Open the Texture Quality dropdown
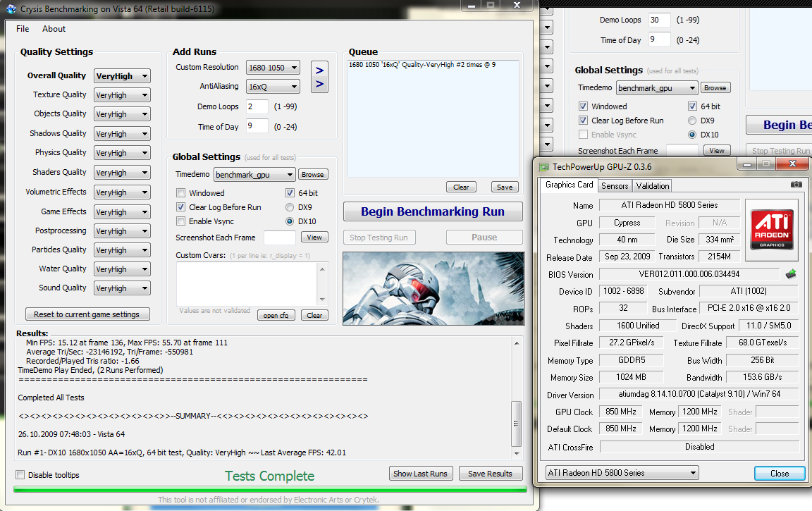The width and height of the screenshot is (812, 511). point(122,95)
